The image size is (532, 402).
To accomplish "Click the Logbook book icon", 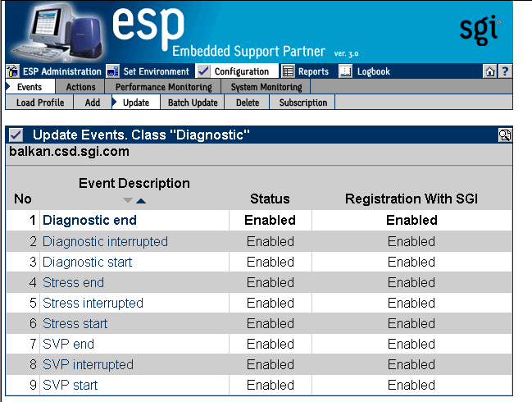I will point(345,71).
